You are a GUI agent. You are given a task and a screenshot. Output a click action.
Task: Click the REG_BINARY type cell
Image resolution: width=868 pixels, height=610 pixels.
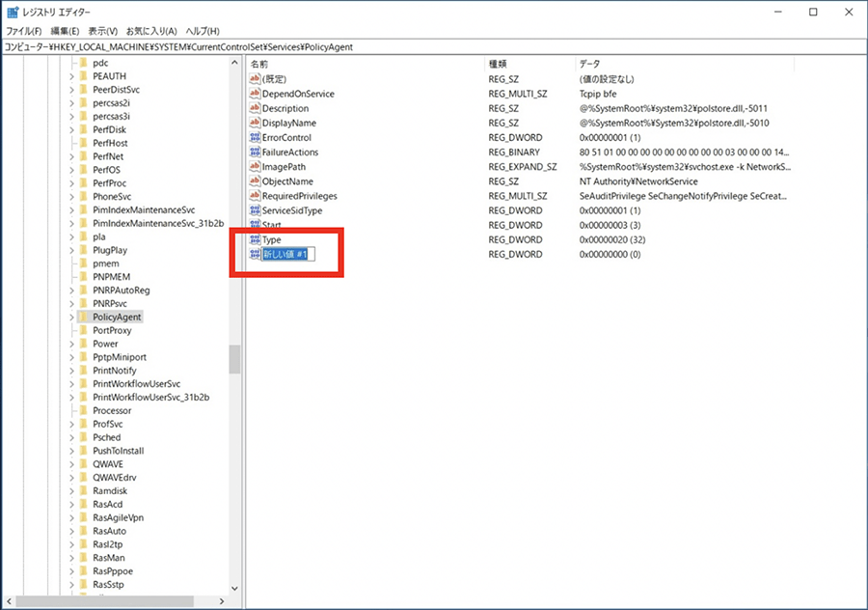pos(514,152)
